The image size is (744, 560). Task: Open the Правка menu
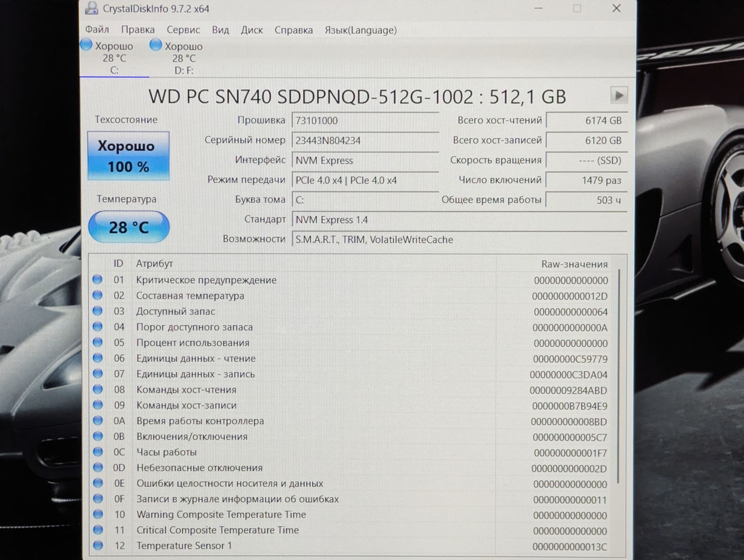click(138, 30)
